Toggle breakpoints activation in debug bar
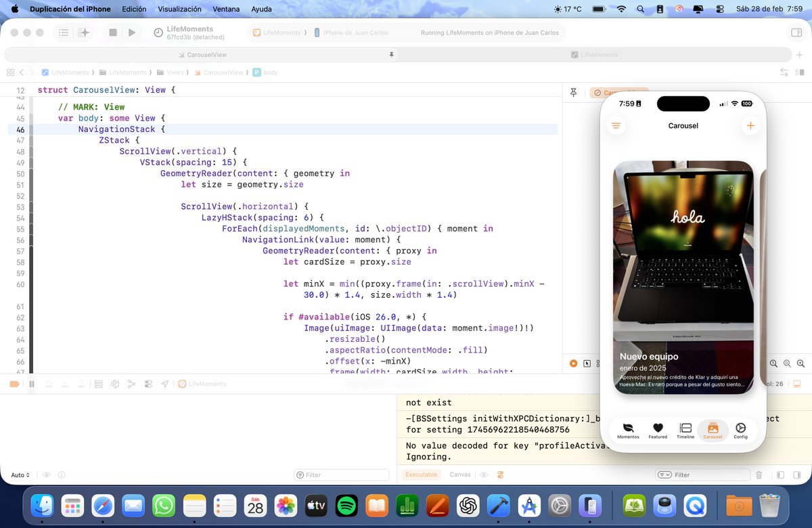Viewport: 812px width, 528px height. click(14, 384)
